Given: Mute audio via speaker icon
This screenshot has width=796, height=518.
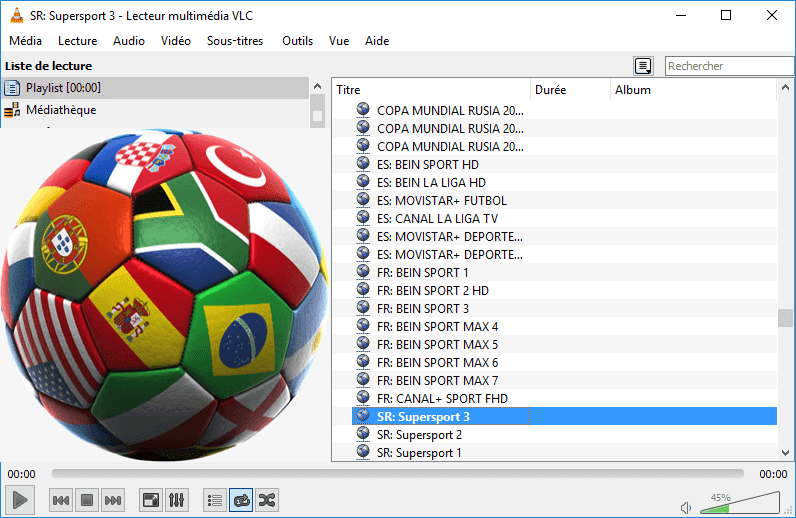Looking at the screenshot, I should click(686, 507).
